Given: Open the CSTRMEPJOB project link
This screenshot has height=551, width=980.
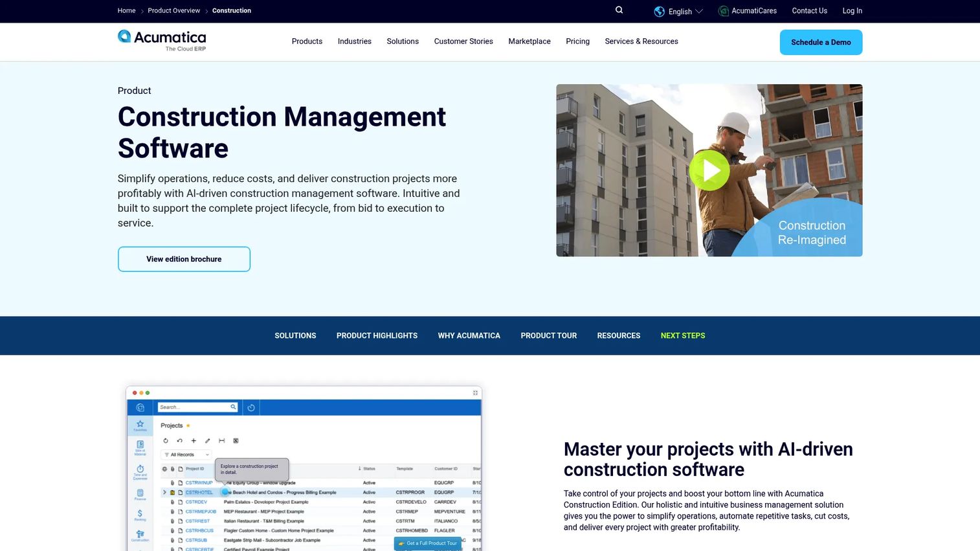Looking at the screenshot, I should click(x=201, y=512).
